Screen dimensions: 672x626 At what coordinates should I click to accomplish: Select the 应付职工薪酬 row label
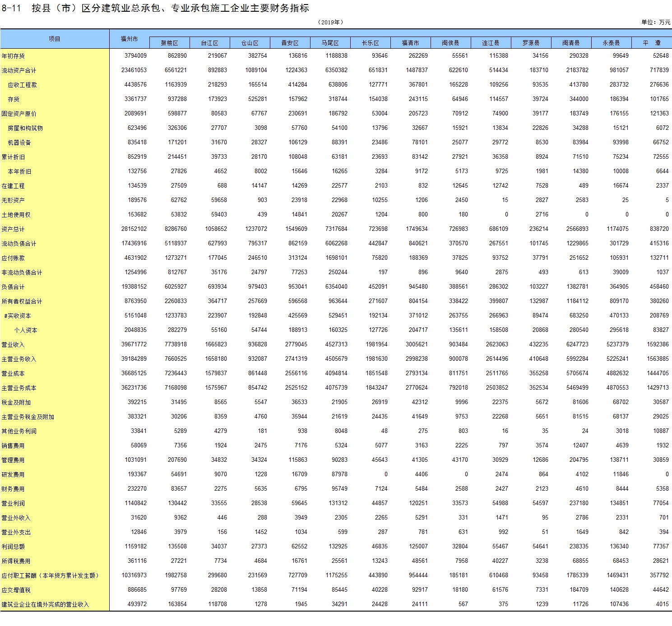[50, 575]
